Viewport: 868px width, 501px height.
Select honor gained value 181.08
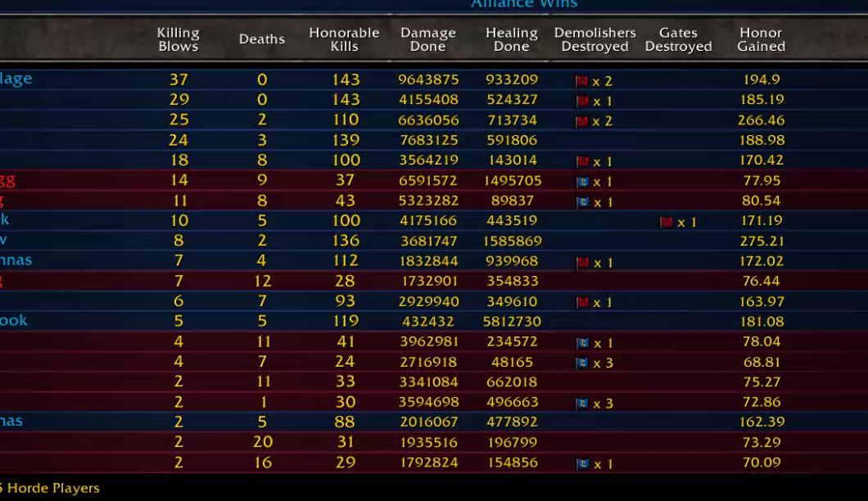coord(762,321)
